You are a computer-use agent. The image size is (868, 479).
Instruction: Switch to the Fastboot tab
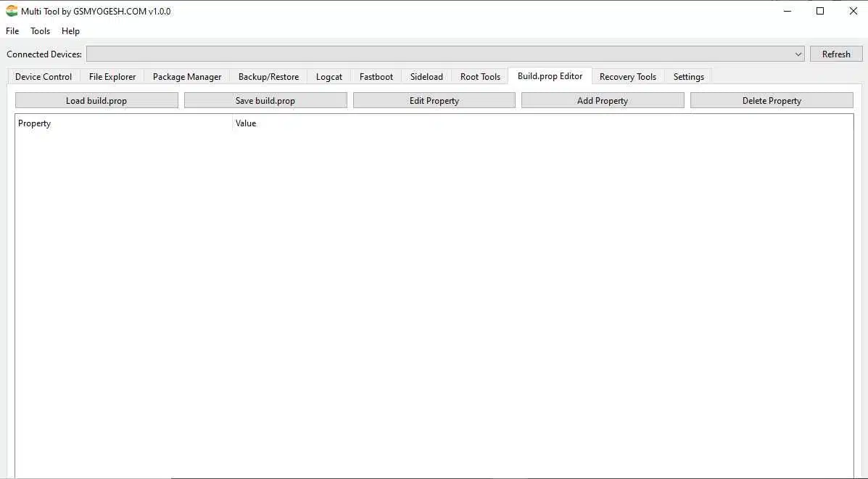pos(376,77)
